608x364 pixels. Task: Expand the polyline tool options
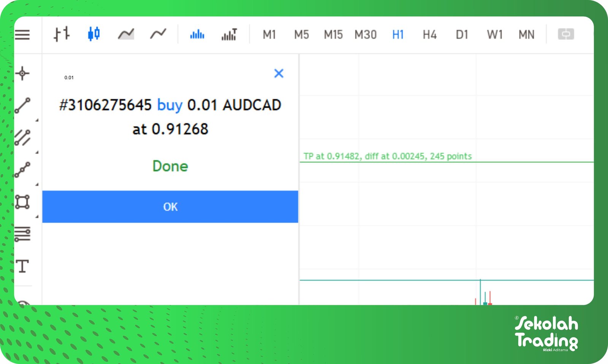click(x=37, y=184)
